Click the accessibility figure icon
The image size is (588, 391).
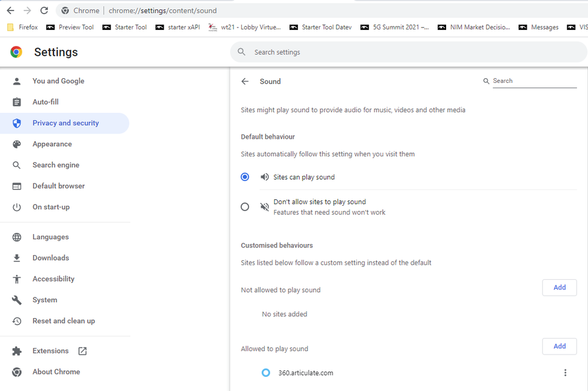pos(17,279)
